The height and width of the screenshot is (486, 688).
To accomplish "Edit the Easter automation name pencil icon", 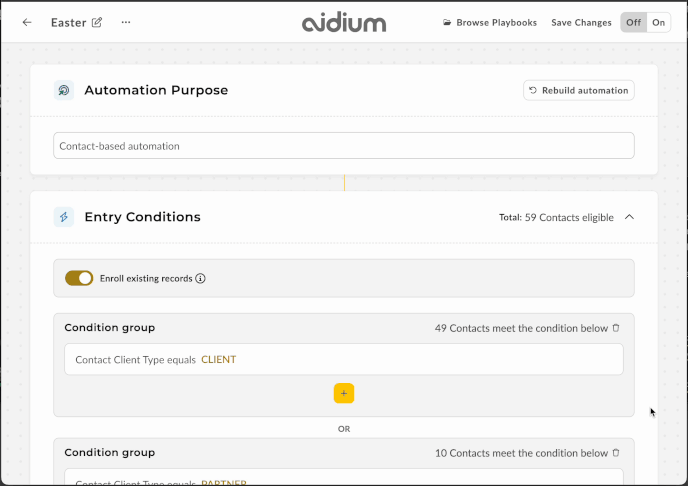I will (x=97, y=22).
